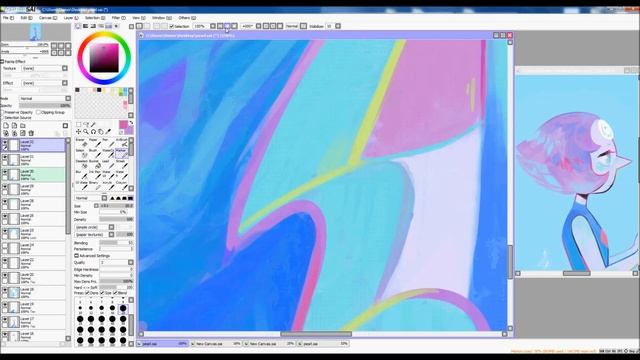
Task: Toggle the swatches panel icon
Action: tap(109, 26)
